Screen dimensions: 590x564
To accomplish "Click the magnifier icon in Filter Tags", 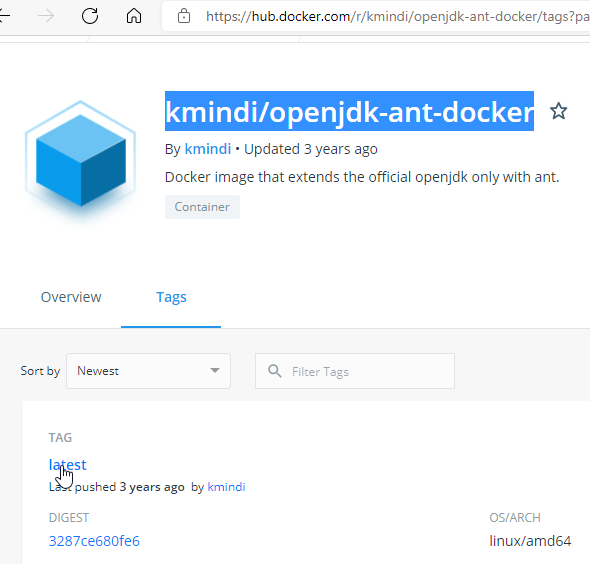I will (275, 371).
